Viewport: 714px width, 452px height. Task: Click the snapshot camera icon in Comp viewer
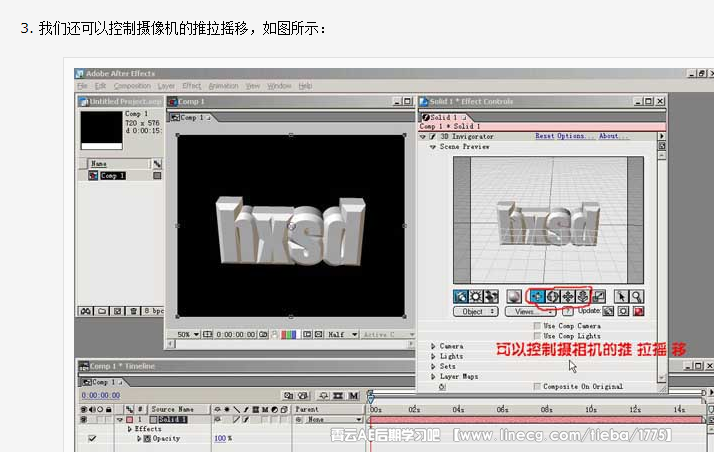pyautogui.click(x=263, y=335)
